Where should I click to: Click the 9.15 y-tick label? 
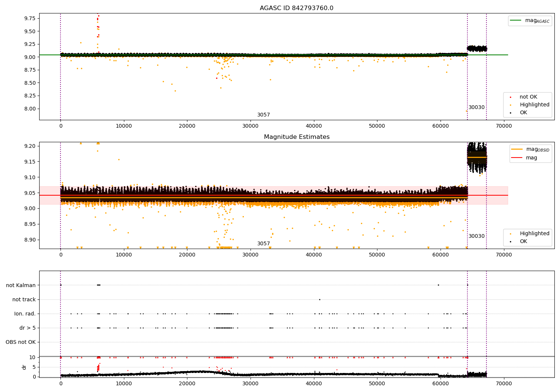(30, 162)
